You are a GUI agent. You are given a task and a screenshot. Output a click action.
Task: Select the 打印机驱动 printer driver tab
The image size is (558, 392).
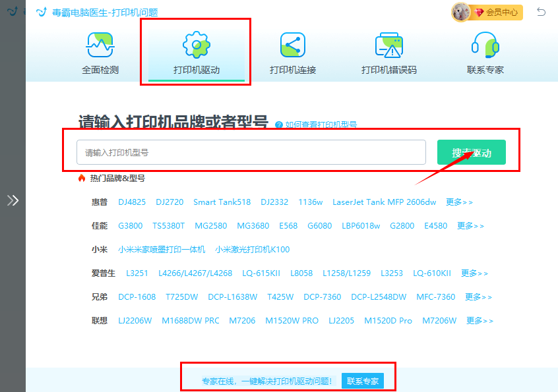coord(197,53)
